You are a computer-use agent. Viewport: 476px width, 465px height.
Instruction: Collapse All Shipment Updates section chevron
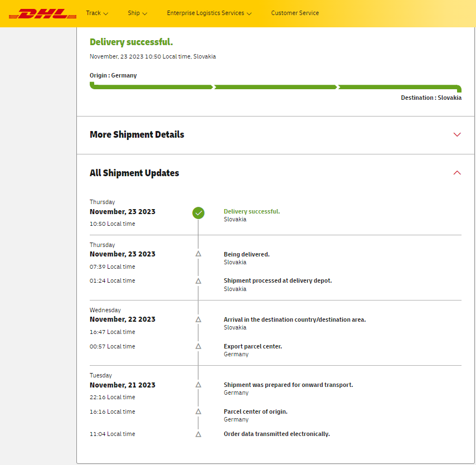457,173
